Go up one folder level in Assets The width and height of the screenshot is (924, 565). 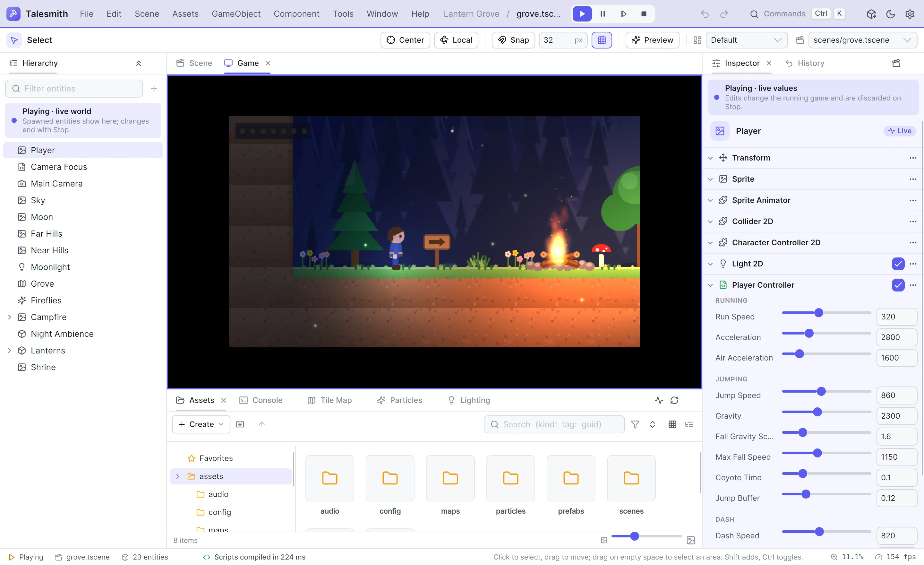tap(262, 424)
